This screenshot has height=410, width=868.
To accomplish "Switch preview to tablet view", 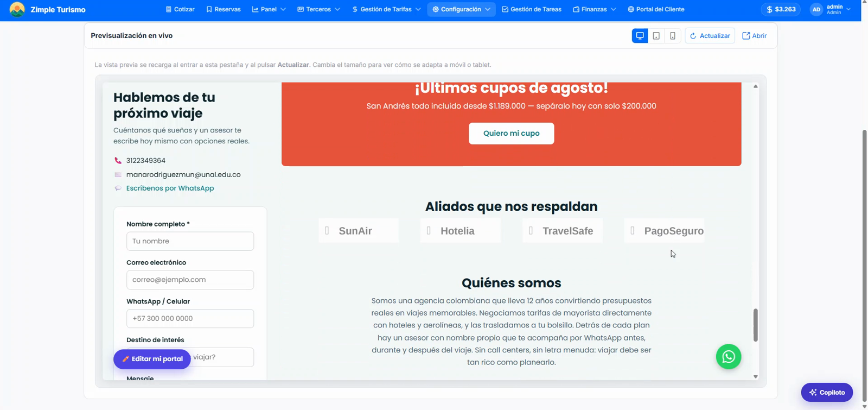I will [x=656, y=36].
